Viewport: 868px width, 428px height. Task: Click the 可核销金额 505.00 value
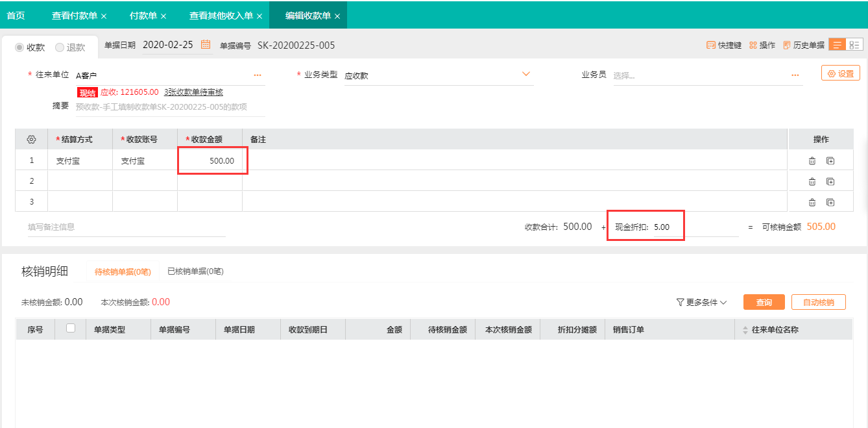821,227
